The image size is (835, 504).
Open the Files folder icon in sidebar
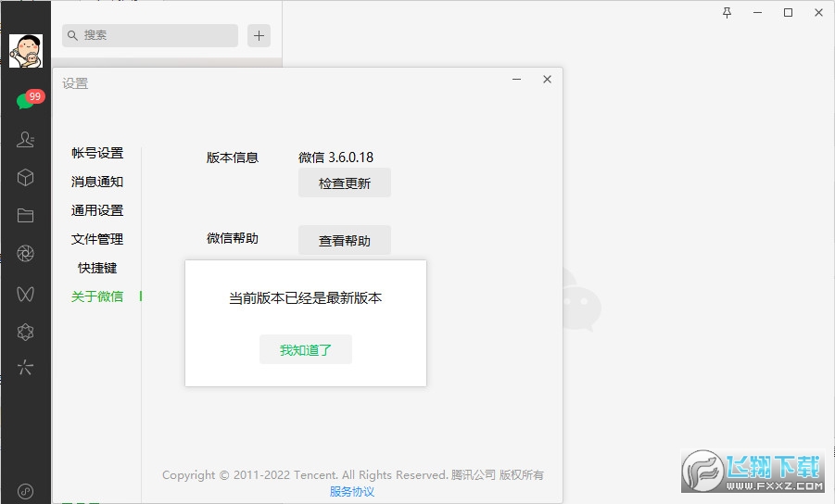(25, 215)
